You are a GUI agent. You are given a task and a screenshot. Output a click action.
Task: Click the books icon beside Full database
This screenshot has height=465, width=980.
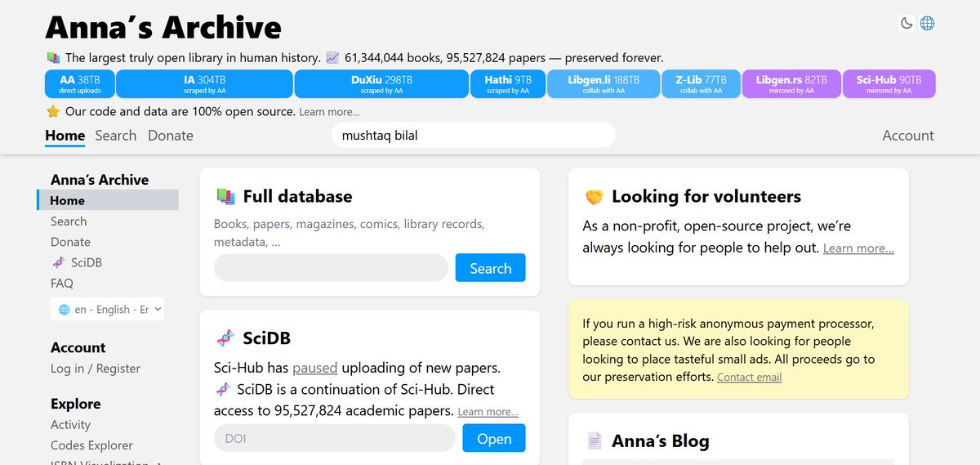(x=225, y=196)
